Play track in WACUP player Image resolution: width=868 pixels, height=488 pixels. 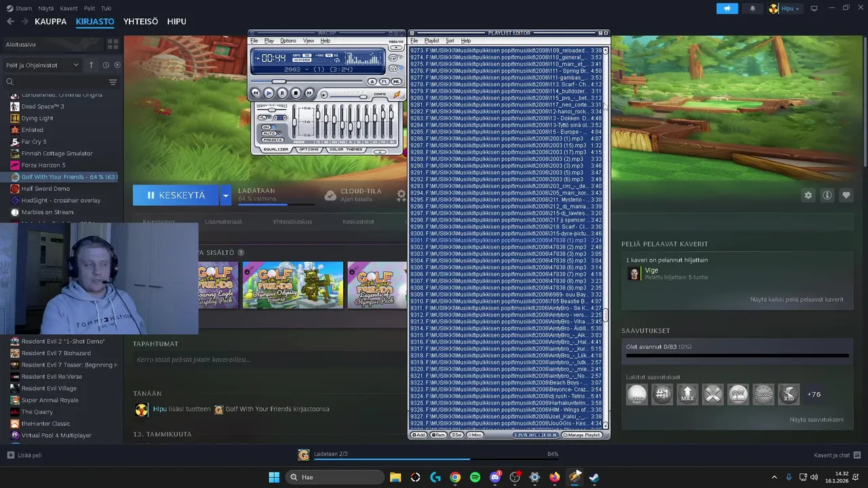click(x=269, y=93)
